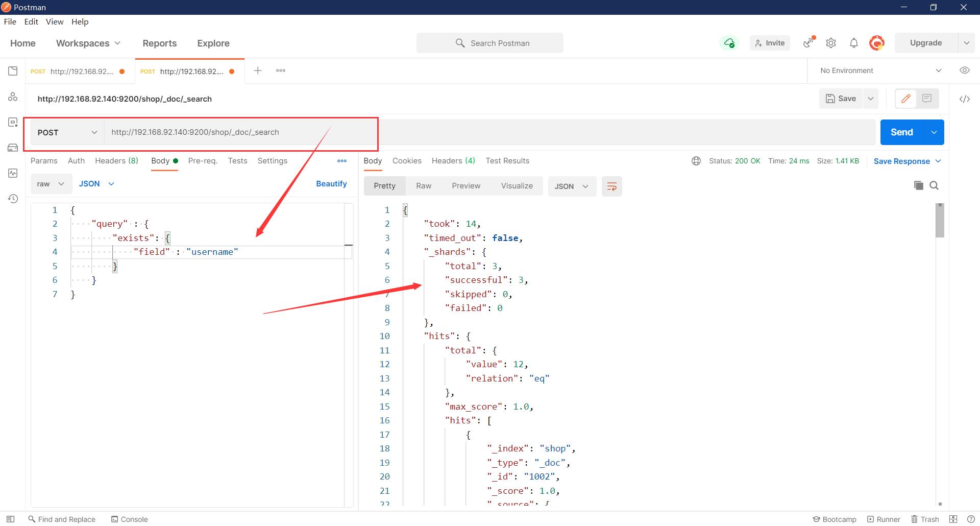Open the History sidebar icon
The height and width of the screenshot is (526, 980).
click(13, 199)
